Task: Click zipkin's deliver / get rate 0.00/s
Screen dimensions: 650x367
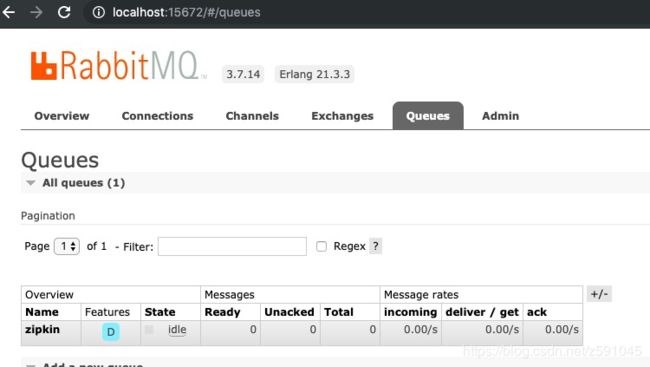Action: [502, 330]
